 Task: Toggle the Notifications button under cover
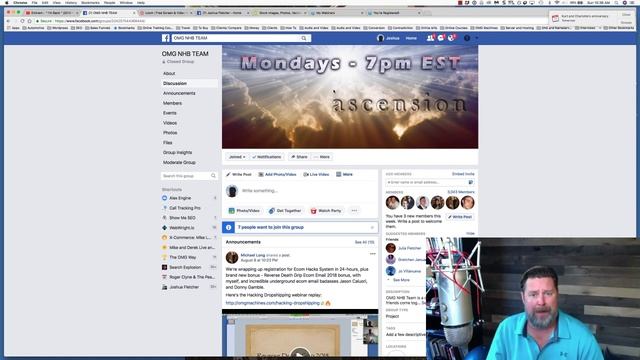[267, 157]
